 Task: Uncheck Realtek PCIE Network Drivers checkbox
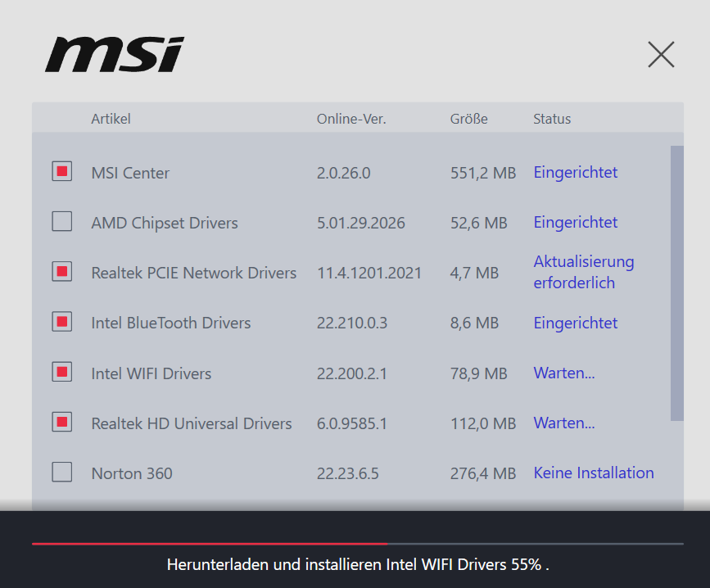(62, 272)
